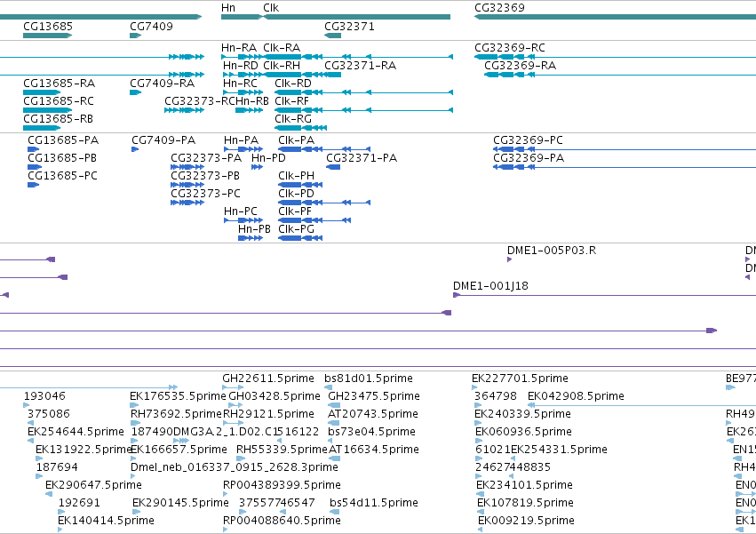Click protein Clk-PA
This screenshot has width=756, height=534.
[x=296, y=140]
